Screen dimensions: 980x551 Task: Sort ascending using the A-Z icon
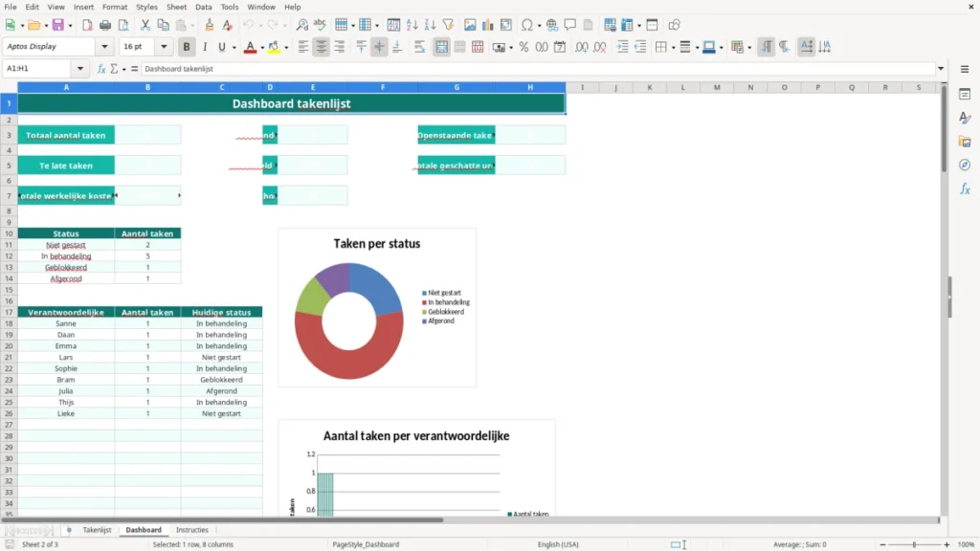[x=412, y=25]
